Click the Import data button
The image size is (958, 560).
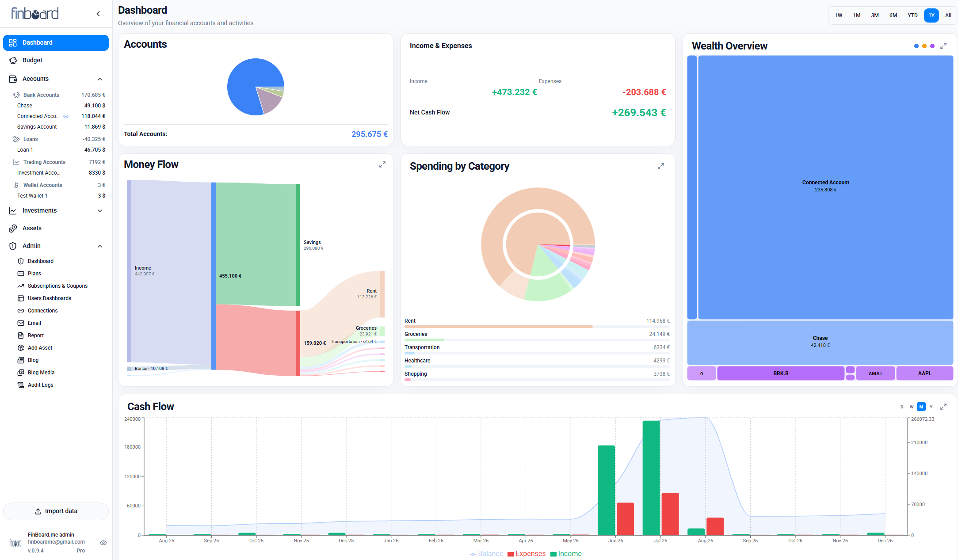[56, 511]
